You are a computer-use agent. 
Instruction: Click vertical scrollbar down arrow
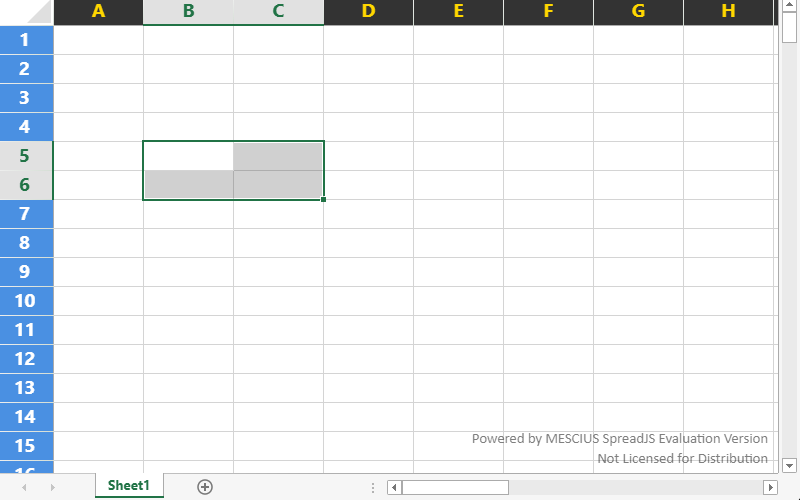789,465
